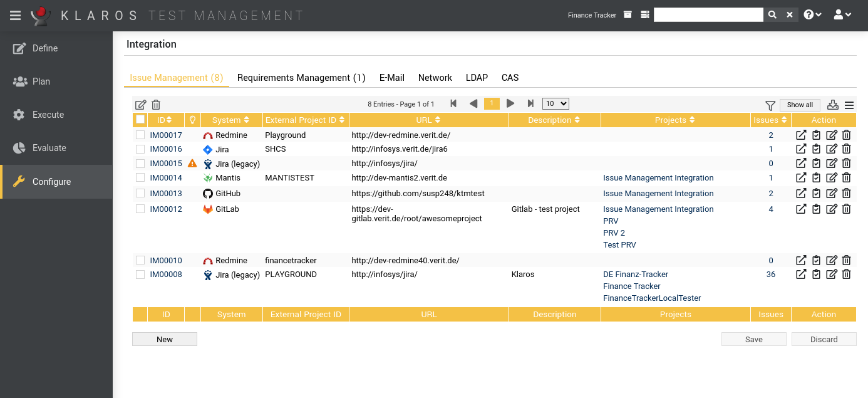Click the New button
Viewport: 868px width, 398px height.
coord(164,338)
